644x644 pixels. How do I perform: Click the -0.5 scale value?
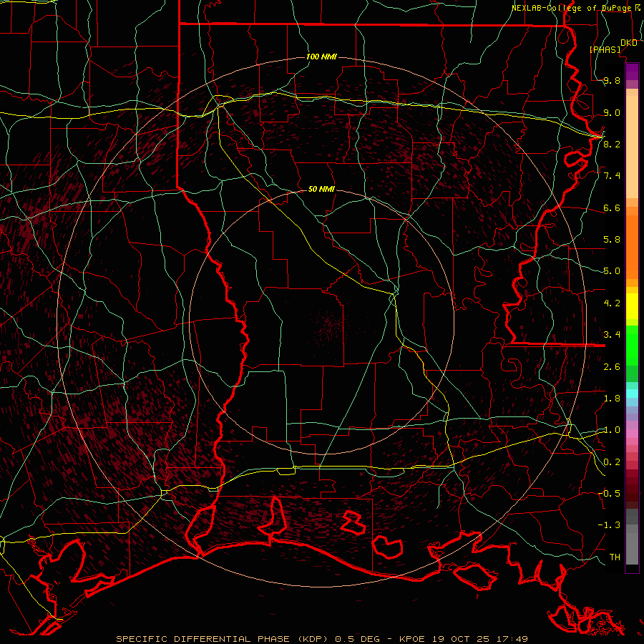(609, 493)
